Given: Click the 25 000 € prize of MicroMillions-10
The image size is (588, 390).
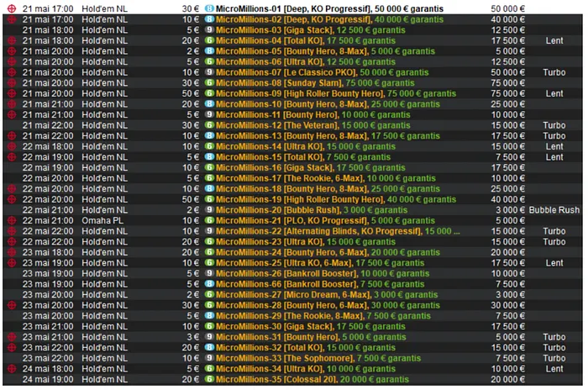Looking at the screenshot, I should [x=507, y=104].
